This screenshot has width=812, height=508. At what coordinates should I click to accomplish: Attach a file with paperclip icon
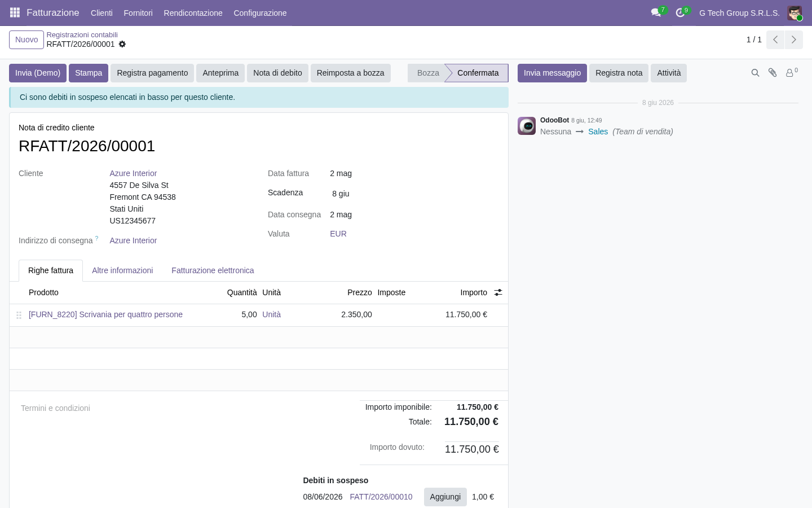(x=773, y=73)
